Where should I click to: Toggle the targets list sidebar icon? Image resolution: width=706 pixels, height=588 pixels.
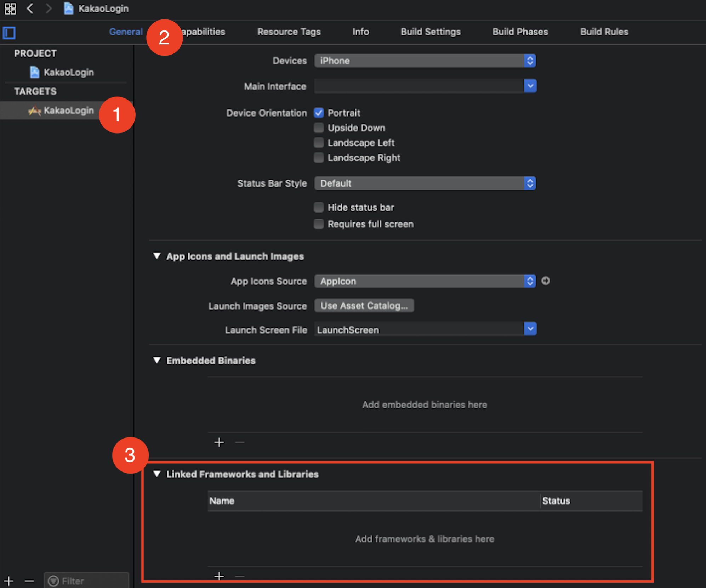click(x=9, y=33)
